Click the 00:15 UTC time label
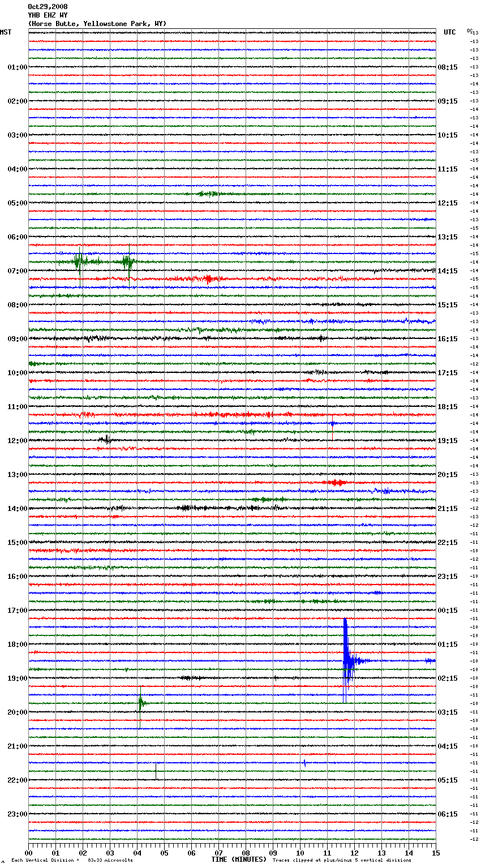This screenshot has width=481, height=868. coord(448,611)
